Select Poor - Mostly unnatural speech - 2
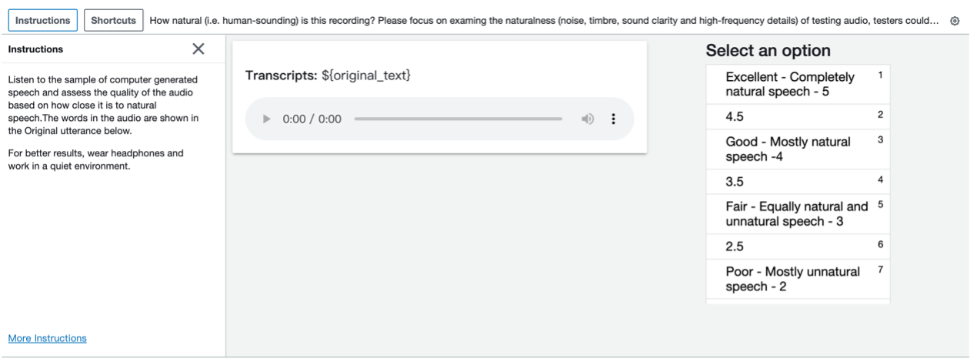 pos(797,279)
